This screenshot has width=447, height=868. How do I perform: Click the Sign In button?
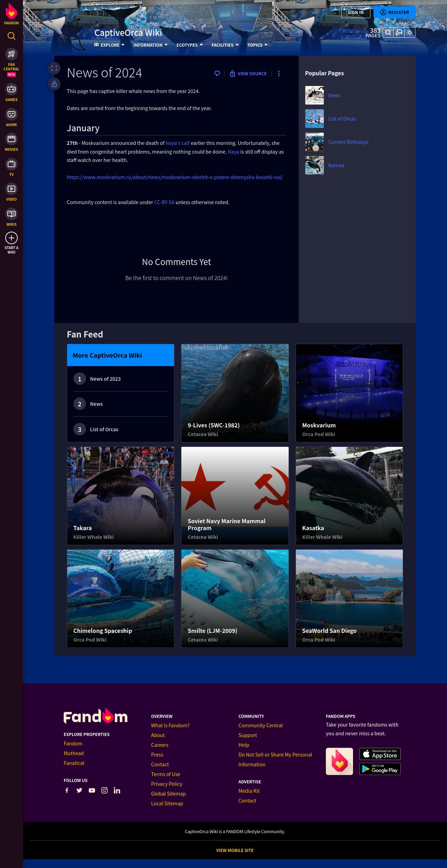pos(355,12)
